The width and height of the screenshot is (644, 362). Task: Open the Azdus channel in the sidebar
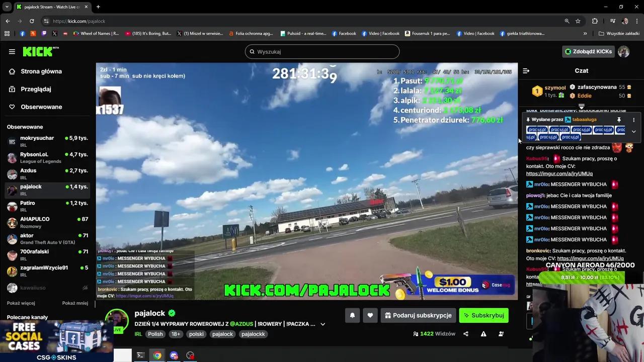tap(48, 174)
